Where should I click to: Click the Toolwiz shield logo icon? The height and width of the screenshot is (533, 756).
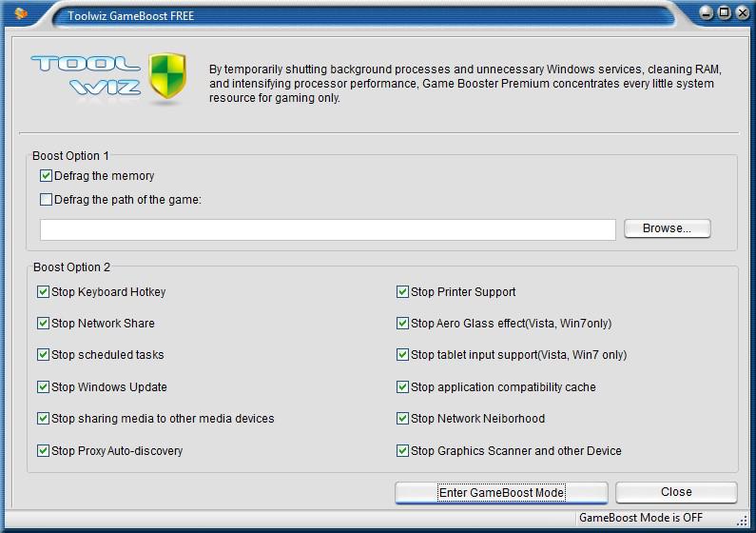[x=167, y=79]
